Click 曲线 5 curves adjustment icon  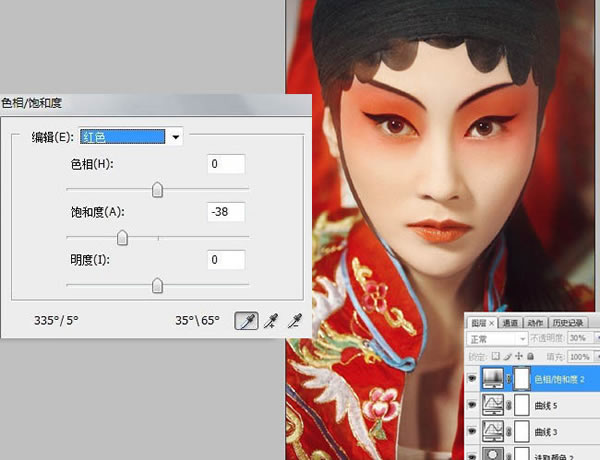pos(492,405)
